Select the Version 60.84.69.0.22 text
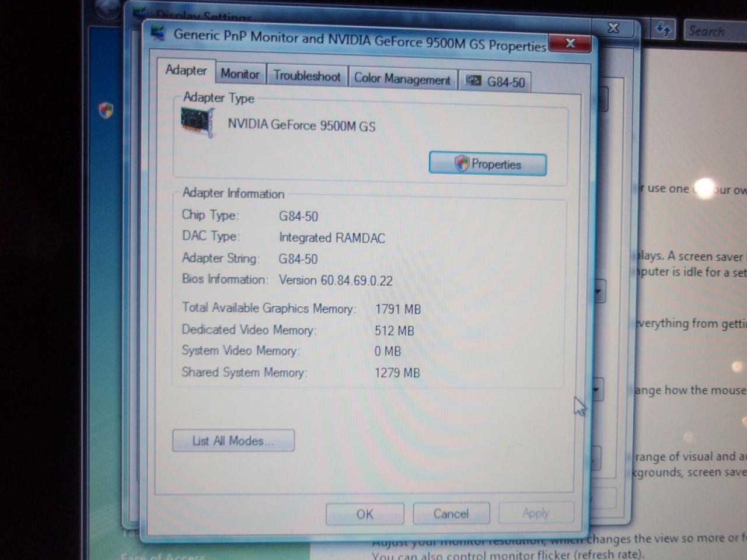The image size is (747, 560). pyautogui.click(x=336, y=281)
